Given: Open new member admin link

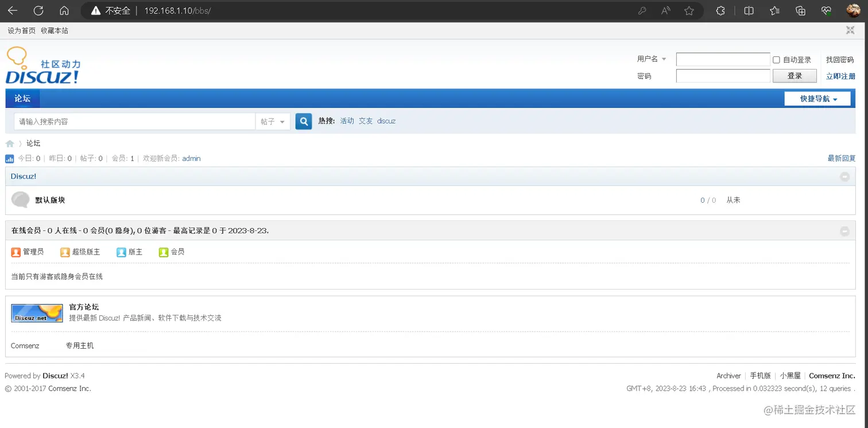Looking at the screenshot, I should [x=191, y=159].
